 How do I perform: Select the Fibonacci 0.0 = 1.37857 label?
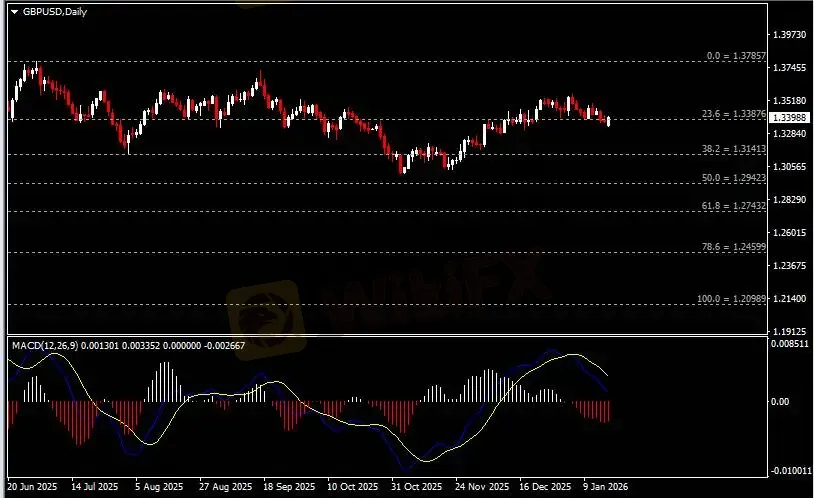(736, 56)
